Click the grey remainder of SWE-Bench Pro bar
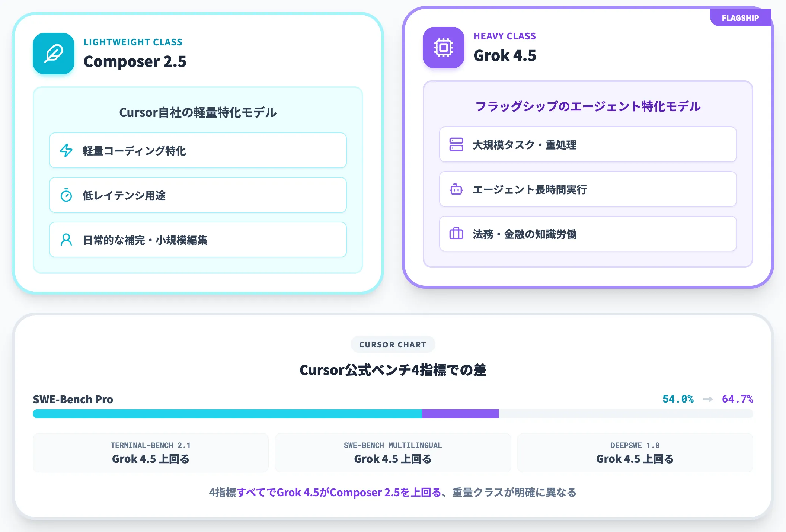786x532 pixels. click(x=626, y=414)
